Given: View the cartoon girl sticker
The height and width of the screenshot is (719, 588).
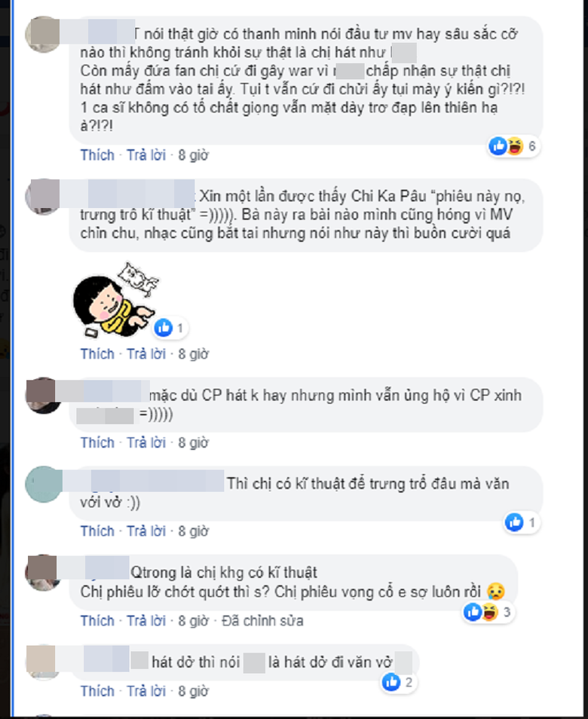Looking at the screenshot, I should [116, 300].
